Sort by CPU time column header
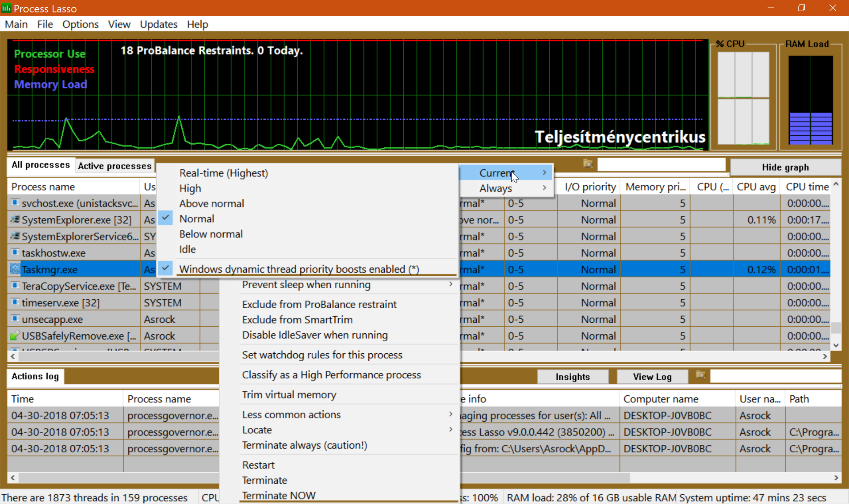 click(807, 187)
